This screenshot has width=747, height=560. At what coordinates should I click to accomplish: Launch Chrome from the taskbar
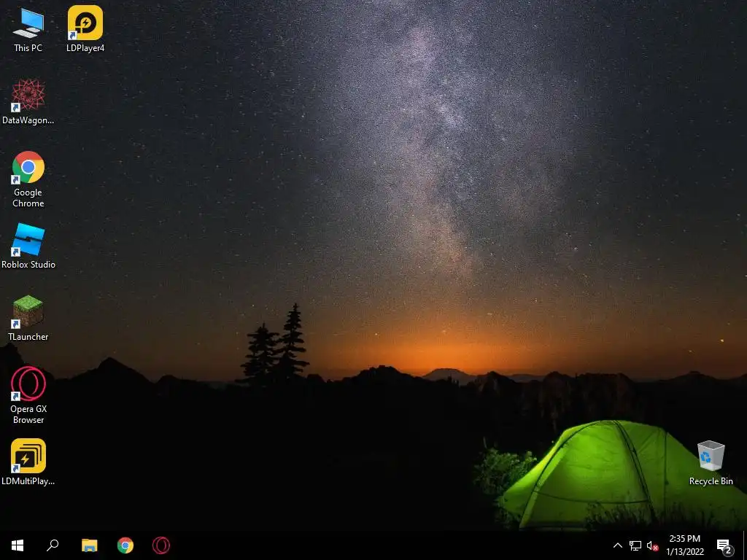125,545
